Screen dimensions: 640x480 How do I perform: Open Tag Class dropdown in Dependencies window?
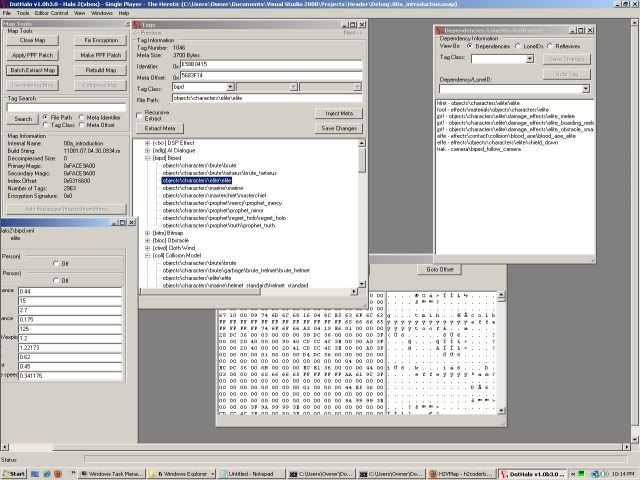tap(529, 59)
